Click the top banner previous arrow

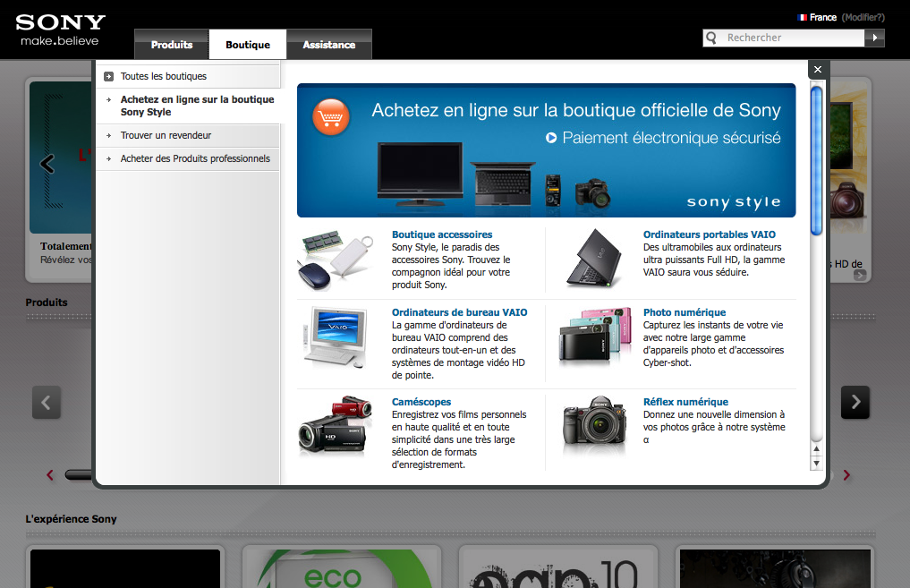(47, 164)
